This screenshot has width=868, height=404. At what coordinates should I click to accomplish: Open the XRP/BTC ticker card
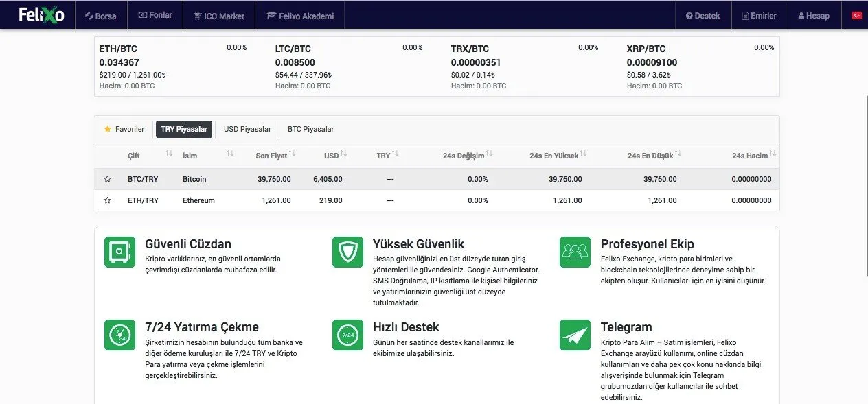point(700,67)
